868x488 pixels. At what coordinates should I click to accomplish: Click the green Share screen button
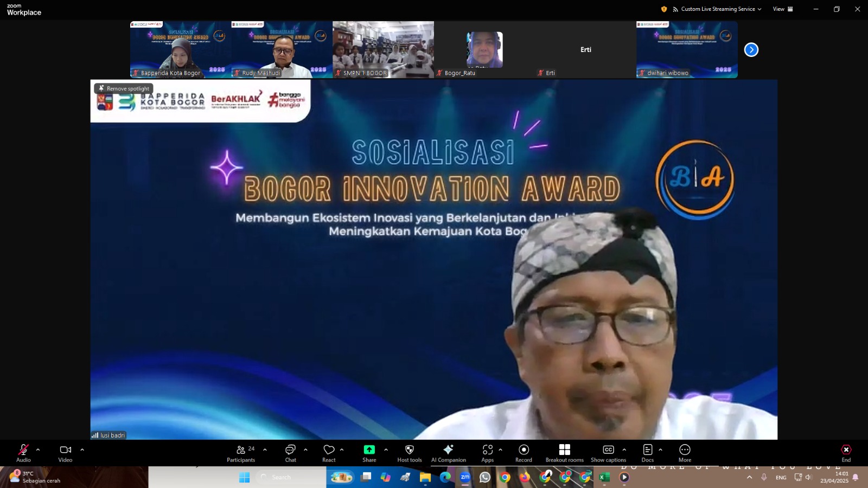369,453
